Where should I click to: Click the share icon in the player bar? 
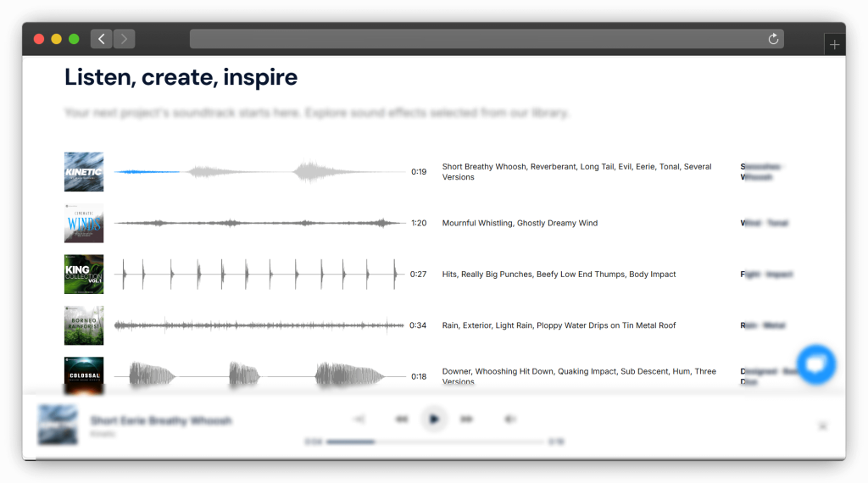click(x=359, y=419)
